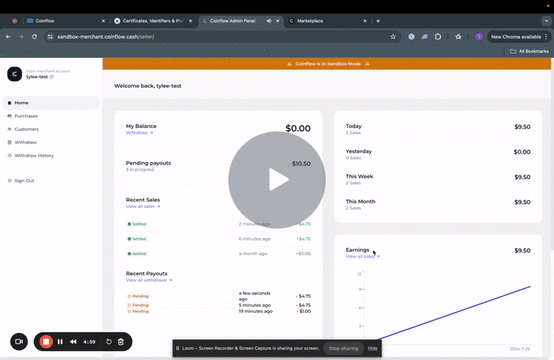Open View all sales under Recent Sales

coord(143,206)
